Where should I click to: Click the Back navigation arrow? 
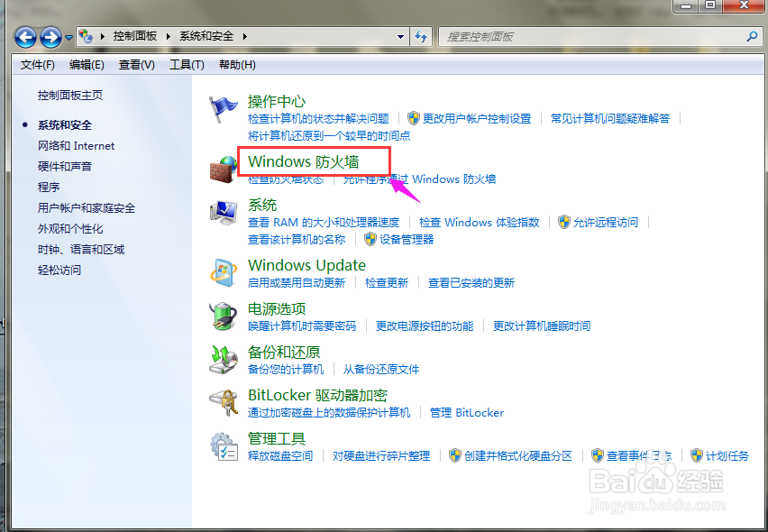pos(25,37)
